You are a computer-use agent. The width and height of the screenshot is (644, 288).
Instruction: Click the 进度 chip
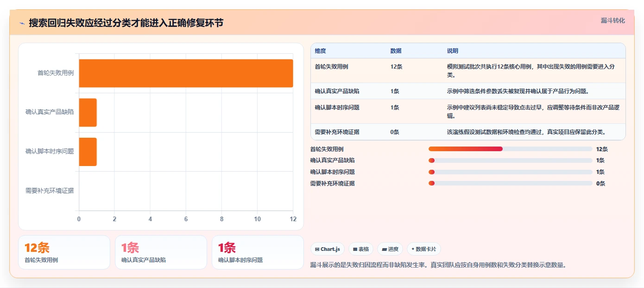tap(390, 249)
